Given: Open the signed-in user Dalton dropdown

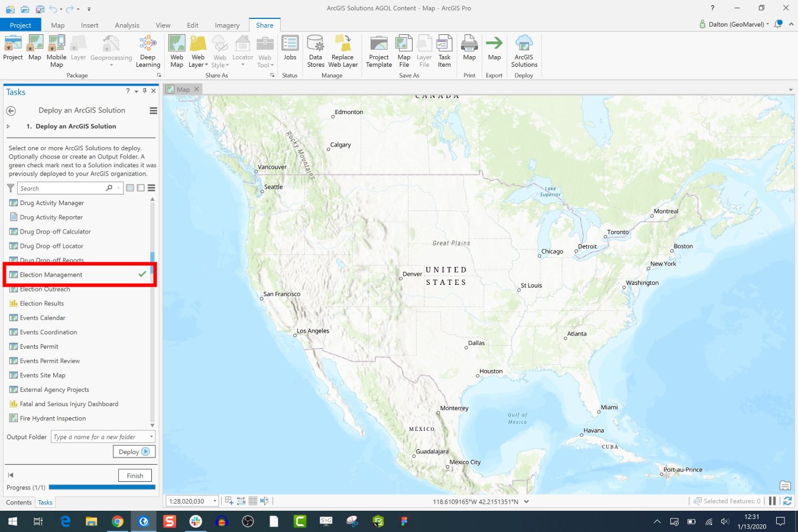Looking at the screenshot, I should [768, 24].
